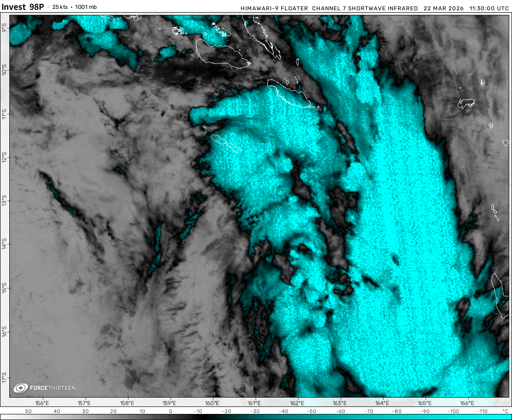Screen dimensions: 512x420
Task: Select the Invest 98P storm title
Action: pyautogui.click(x=23, y=7)
